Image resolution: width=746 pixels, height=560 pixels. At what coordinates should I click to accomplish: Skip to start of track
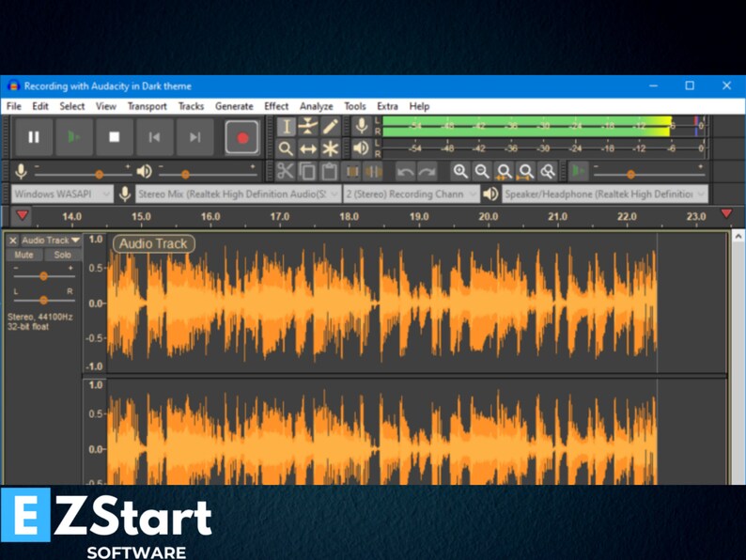[x=154, y=137]
